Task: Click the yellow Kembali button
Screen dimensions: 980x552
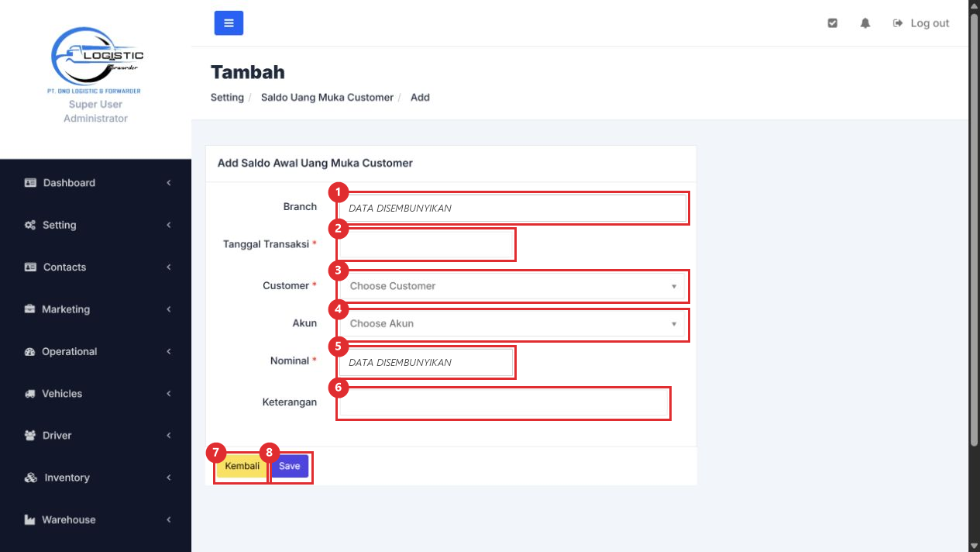Action: 242,466
